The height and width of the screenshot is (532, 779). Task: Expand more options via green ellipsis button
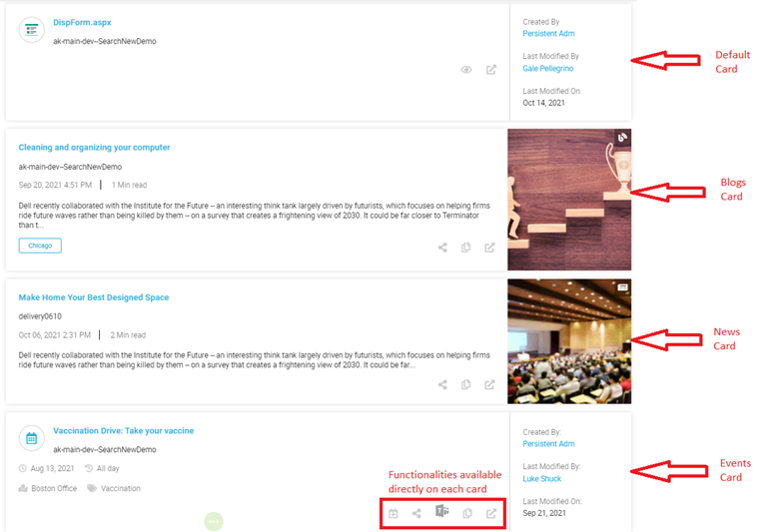click(213, 521)
